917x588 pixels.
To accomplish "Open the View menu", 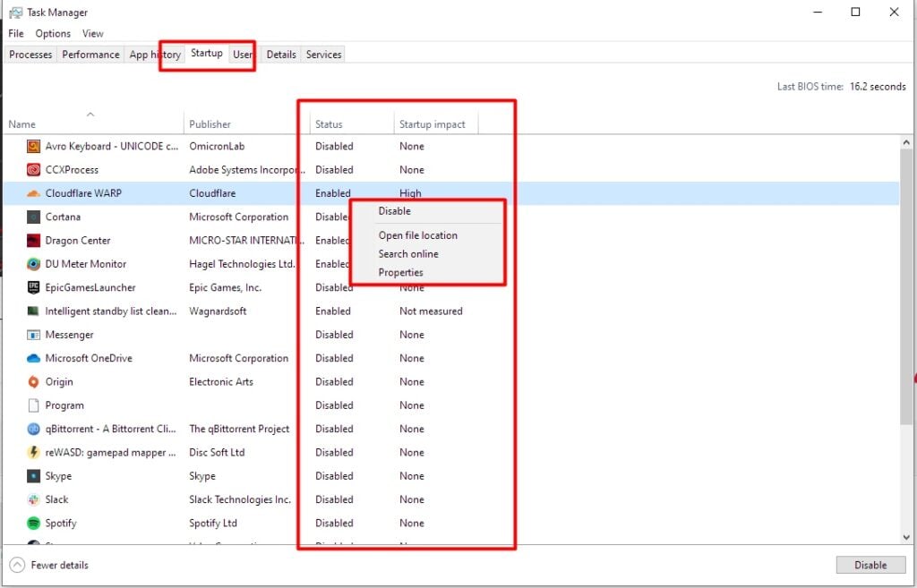I will click(x=93, y=33).
